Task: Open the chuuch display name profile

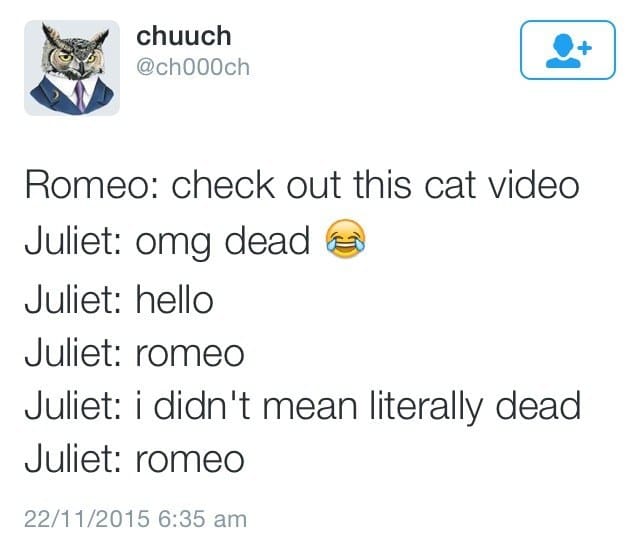Action: pyautogui.click(x=184, y=36)
